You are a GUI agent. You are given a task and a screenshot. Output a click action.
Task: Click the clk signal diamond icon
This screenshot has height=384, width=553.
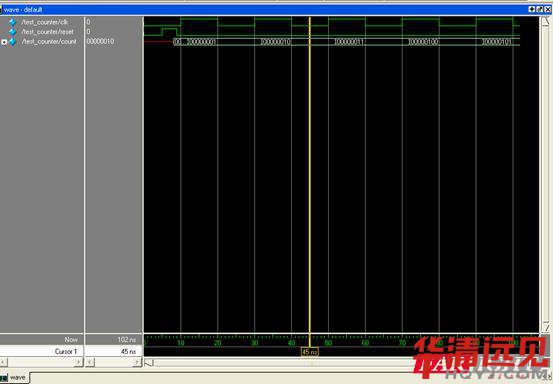tap(13, 22)
